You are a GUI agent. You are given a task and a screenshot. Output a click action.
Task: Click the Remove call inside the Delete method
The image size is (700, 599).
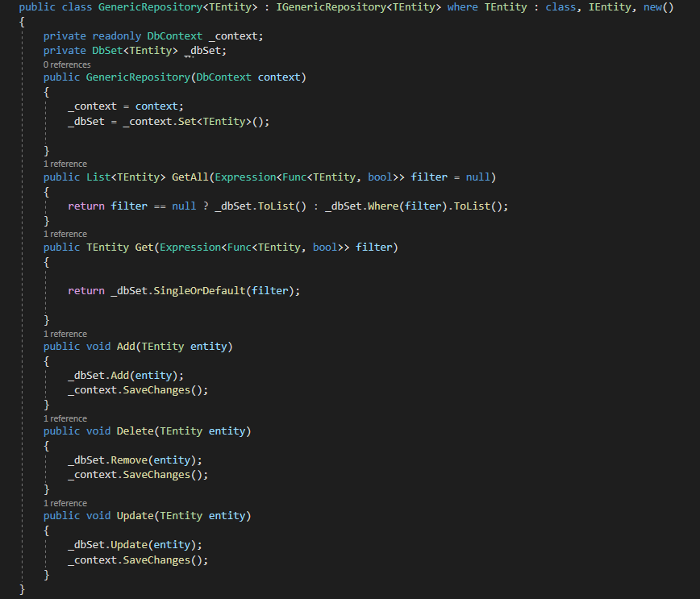[128, 460]
